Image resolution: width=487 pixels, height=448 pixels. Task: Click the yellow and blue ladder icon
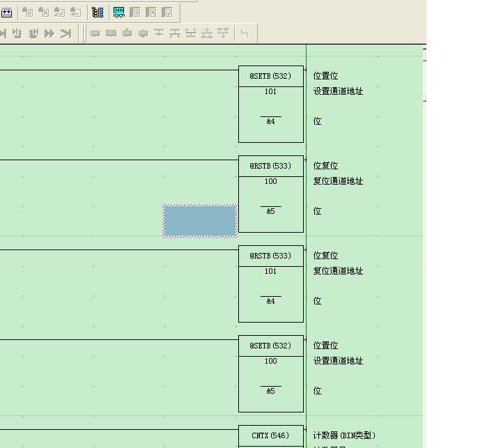point(98,12)
